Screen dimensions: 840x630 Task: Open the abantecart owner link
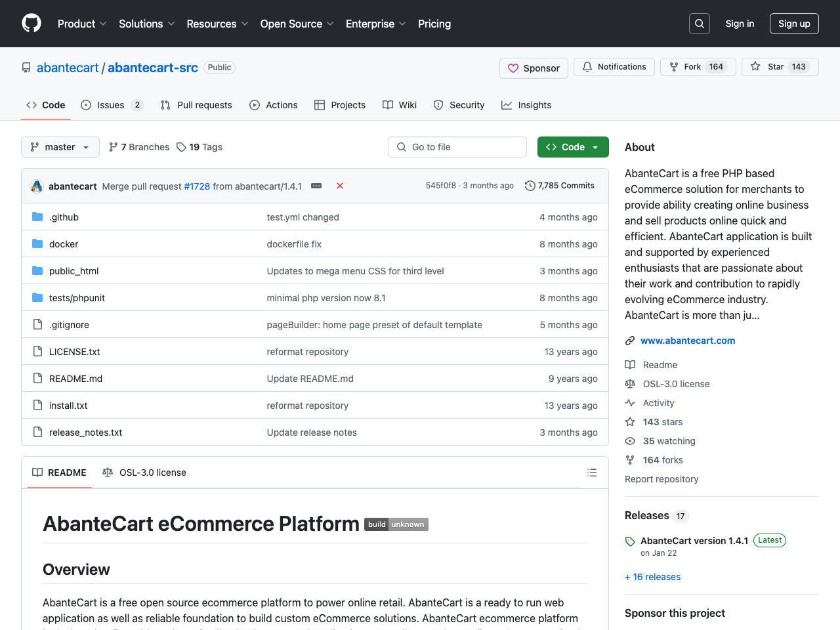pos(68,68)
